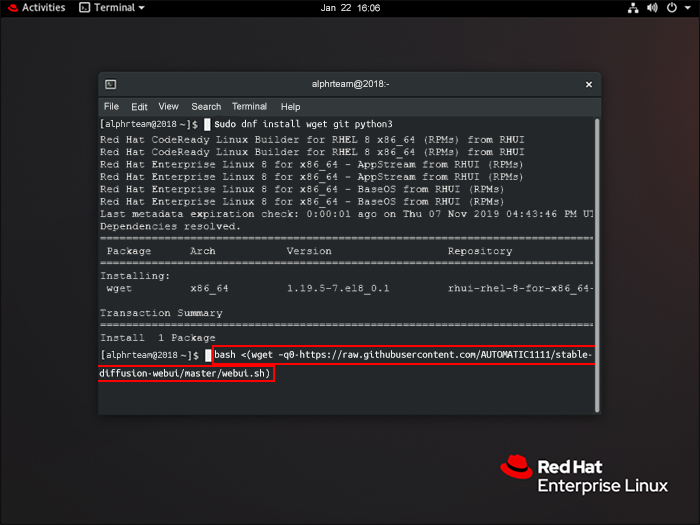Click the 'rhui-rhel-8-for-x86_64-' repository value
700x525 pixels.
[521, 288]
